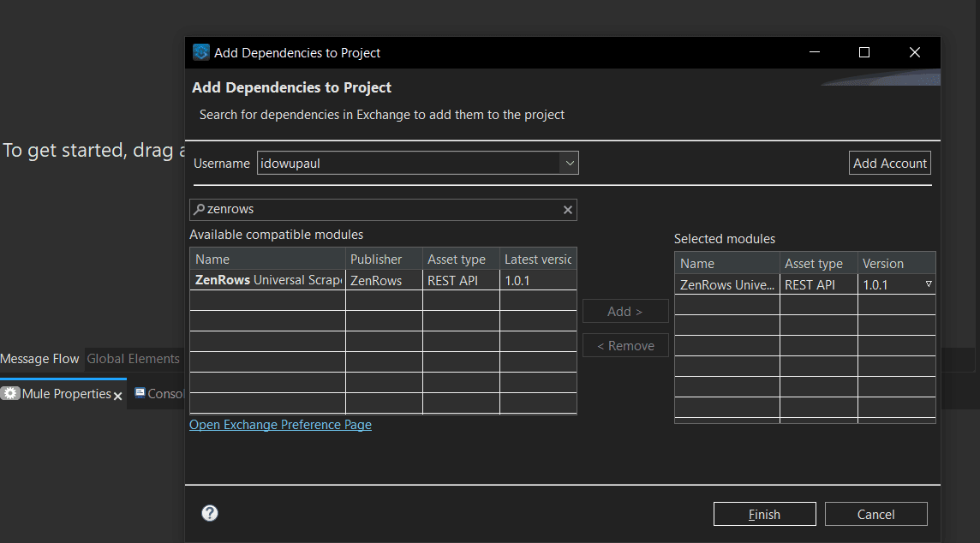Click REST API cell in Selected modules
Screen dimensions: 980x543
[x=819, y=285]
